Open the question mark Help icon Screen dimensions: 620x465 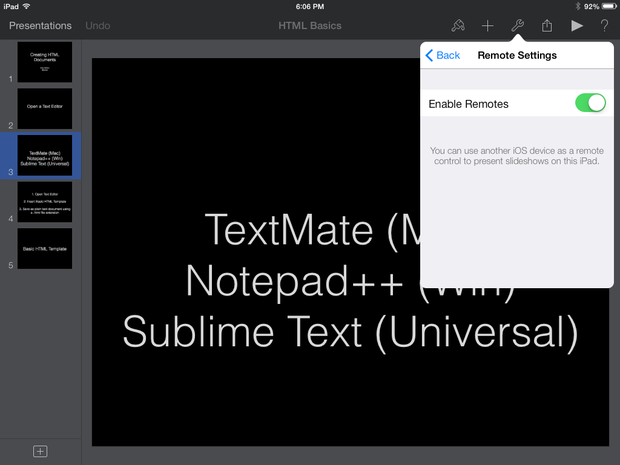coord(604,26)
